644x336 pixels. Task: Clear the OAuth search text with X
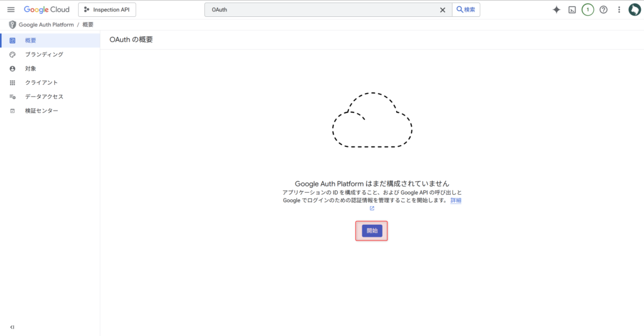point(443,9)
